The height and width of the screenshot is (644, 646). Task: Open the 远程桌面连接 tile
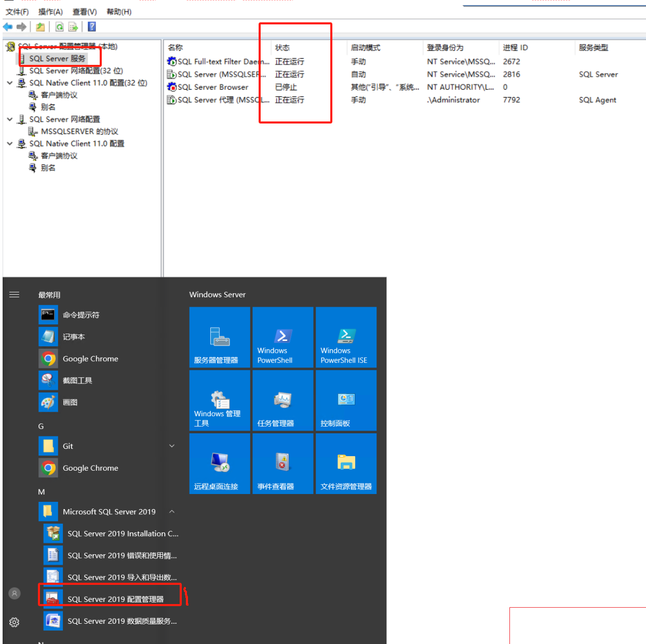click(220, 463)
